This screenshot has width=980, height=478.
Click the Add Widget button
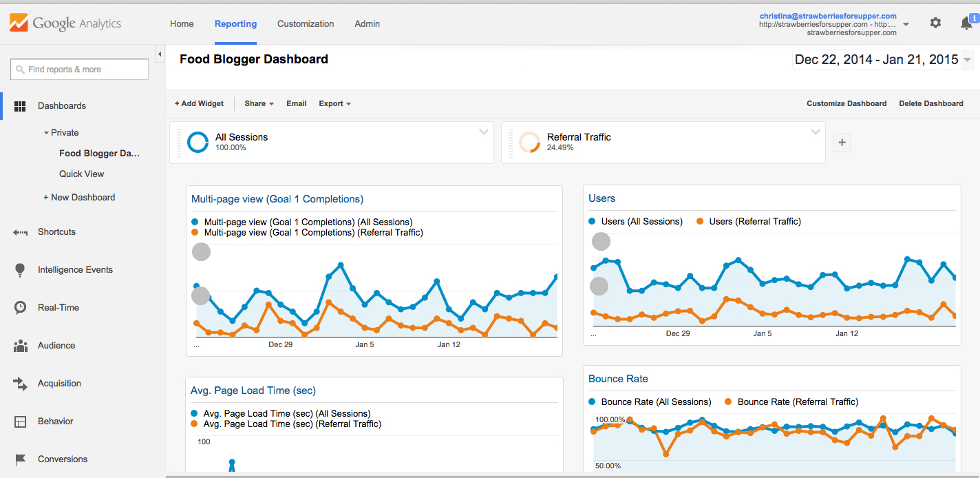click(199, 104)
